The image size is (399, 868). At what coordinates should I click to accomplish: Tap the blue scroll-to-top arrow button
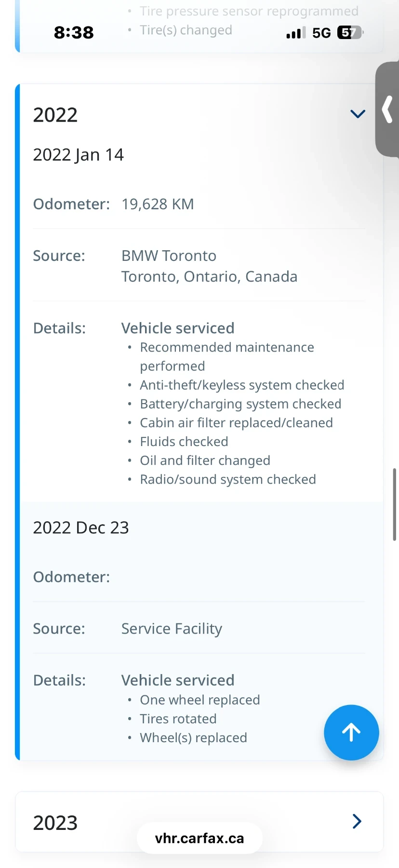(x=351, y=732)
